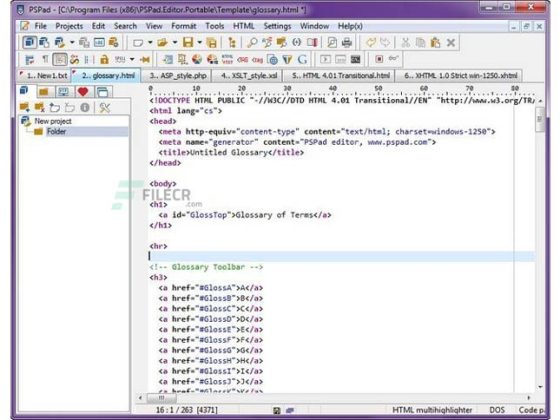Click the Copy icon in toolbar
560x420 pixels.
420,43
